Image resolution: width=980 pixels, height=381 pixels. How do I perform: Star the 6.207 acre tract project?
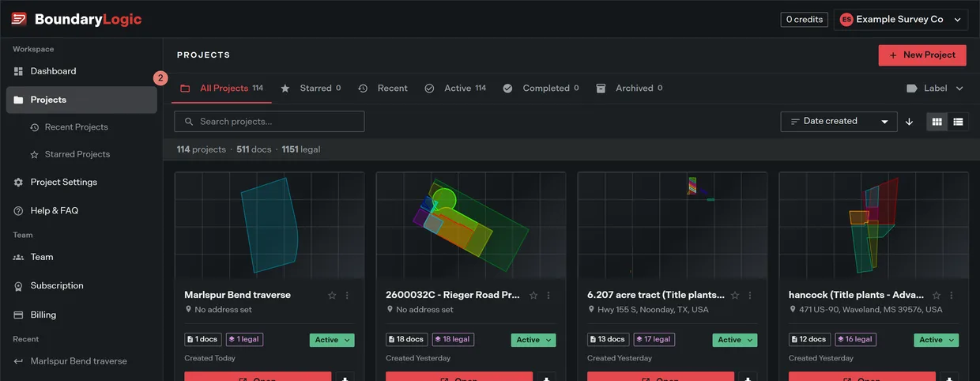pyautogui.click(x=735, y=296)
